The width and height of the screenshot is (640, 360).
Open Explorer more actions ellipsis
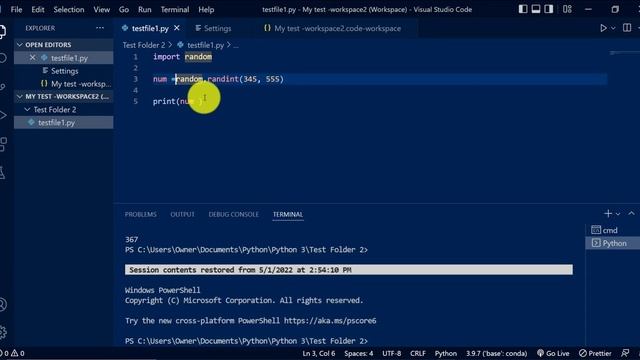[x=100, y=28]
